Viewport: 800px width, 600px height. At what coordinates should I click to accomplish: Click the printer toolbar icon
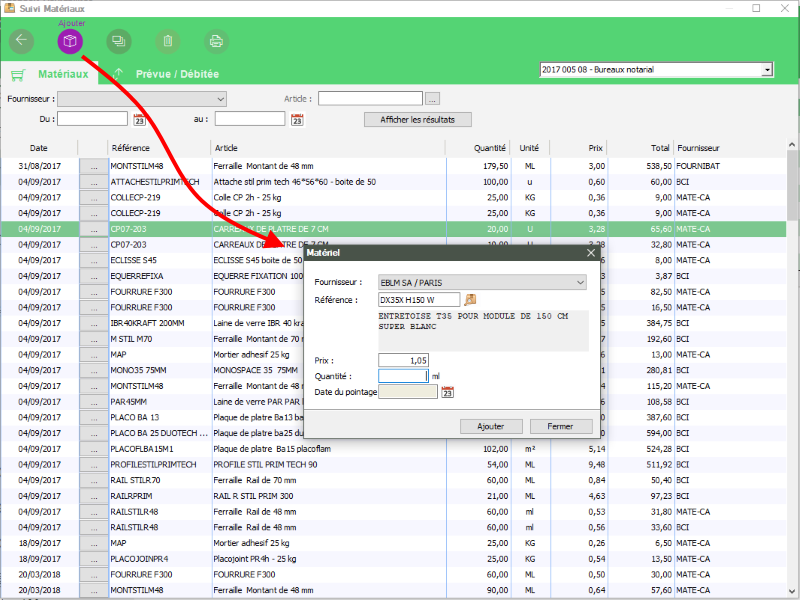[x=216, y=41]
